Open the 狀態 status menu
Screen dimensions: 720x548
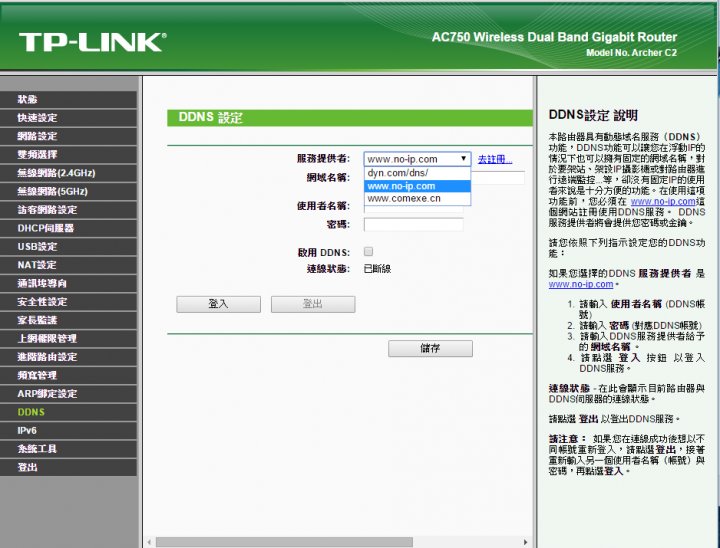point(68,99)
